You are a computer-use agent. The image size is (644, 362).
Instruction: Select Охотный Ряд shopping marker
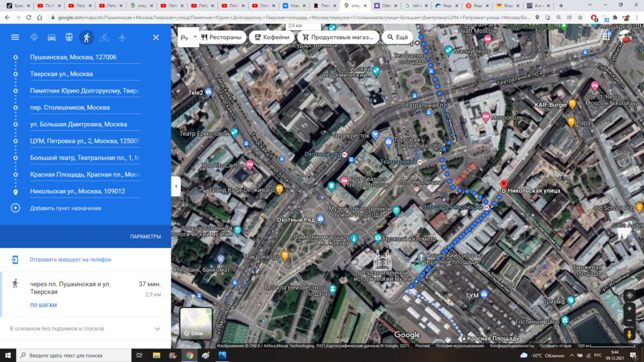click(x=320, y=219)
